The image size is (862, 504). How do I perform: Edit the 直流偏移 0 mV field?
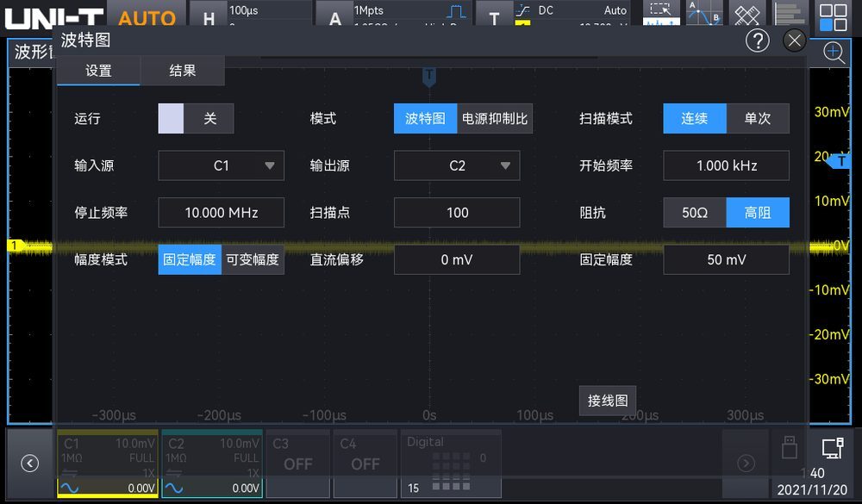[x=457, y=259]
